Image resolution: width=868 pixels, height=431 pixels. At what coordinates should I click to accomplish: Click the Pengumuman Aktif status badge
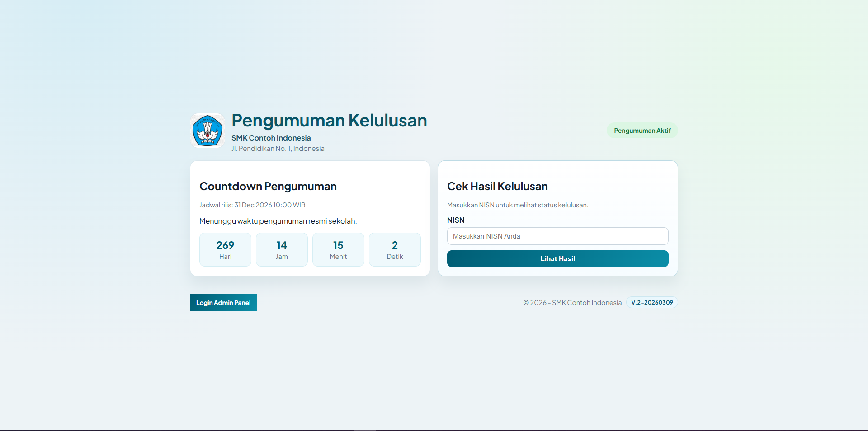click(642, 131)
